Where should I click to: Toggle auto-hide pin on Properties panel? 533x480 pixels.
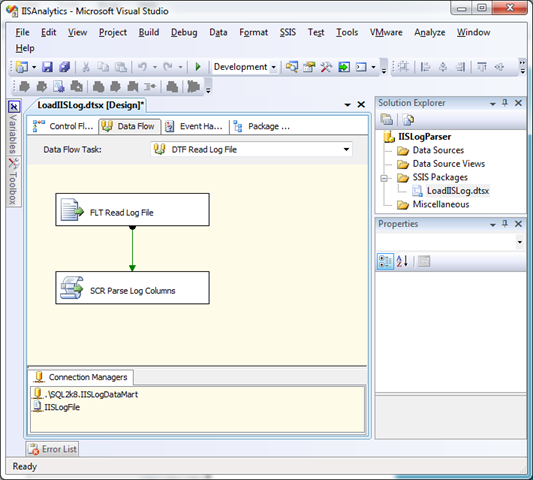[505, 224]
